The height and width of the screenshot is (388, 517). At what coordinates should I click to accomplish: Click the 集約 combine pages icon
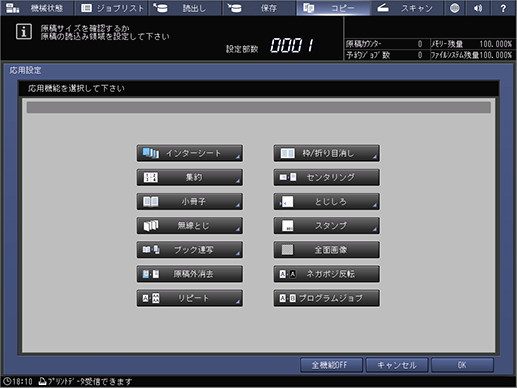[x=151, y=177]
